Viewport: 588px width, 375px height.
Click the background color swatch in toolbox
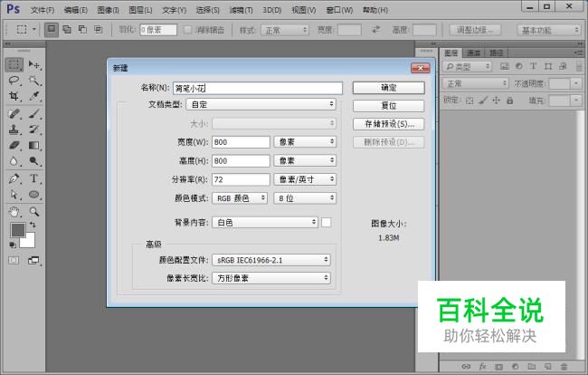pyautogui.click(x=30, y=242)
